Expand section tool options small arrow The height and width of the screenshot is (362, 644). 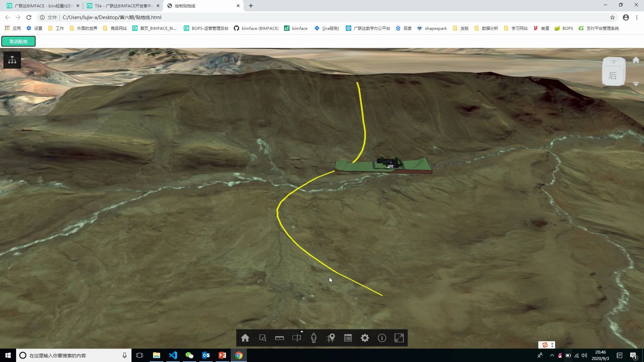coord(302,331)
